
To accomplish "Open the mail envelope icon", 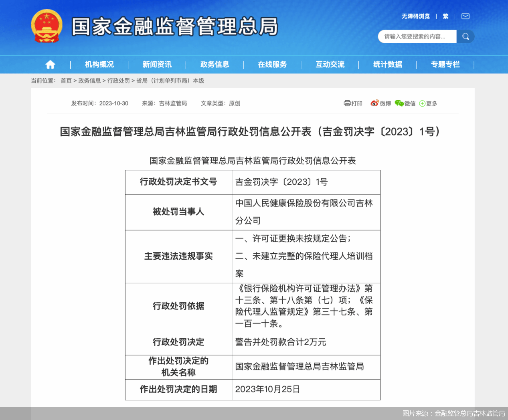I will (465, 16).
